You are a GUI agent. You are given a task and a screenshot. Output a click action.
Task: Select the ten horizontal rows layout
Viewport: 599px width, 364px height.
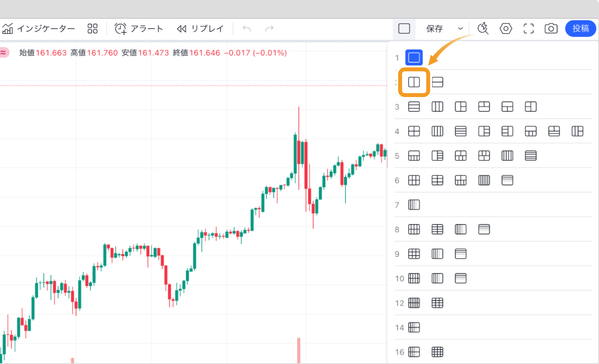461,279
